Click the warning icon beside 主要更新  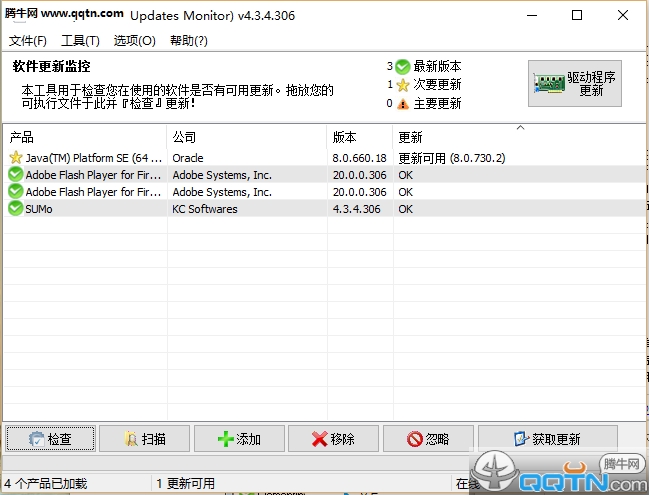point(402,103)
